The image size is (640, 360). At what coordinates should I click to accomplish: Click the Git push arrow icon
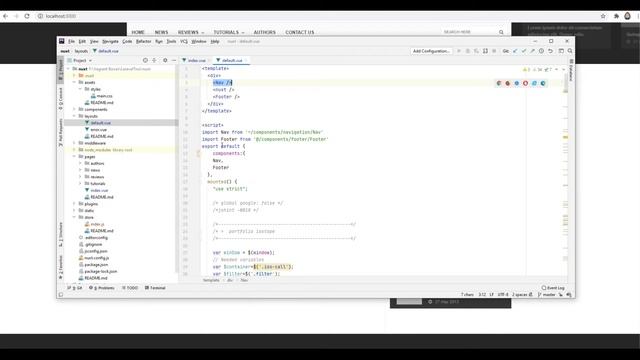[533, 51]
